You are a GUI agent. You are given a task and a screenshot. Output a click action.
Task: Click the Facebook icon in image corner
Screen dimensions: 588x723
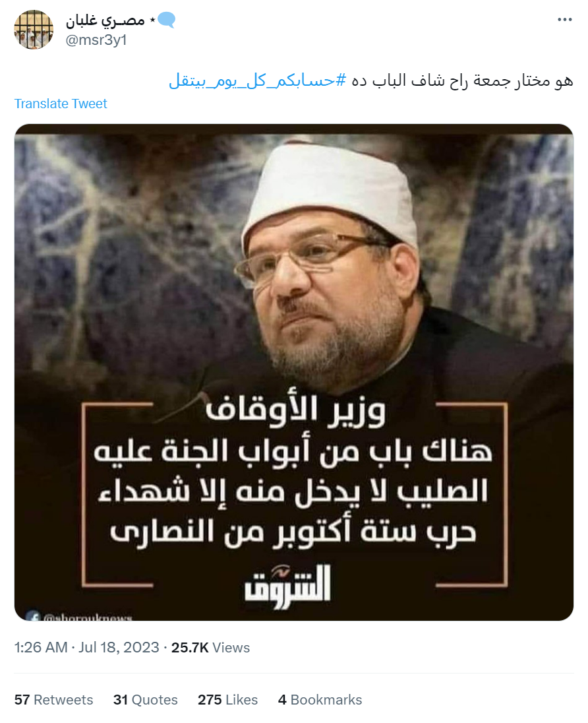pos(33,615)
